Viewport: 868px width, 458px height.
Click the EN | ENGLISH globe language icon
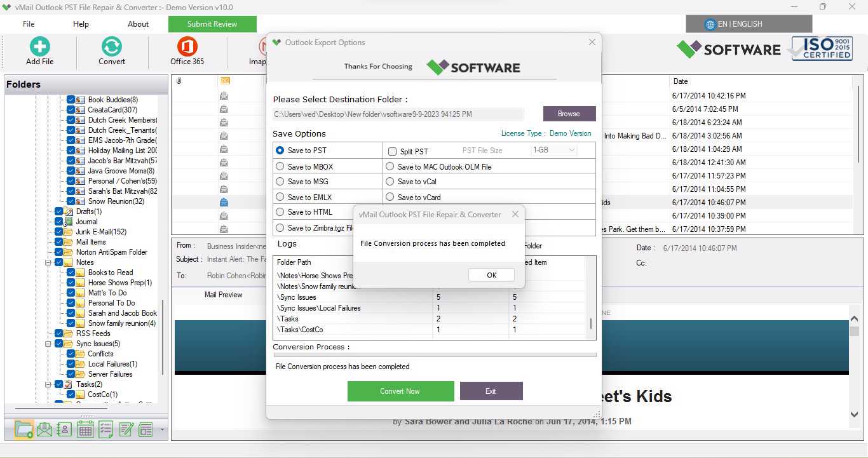(x=710, y=24)
